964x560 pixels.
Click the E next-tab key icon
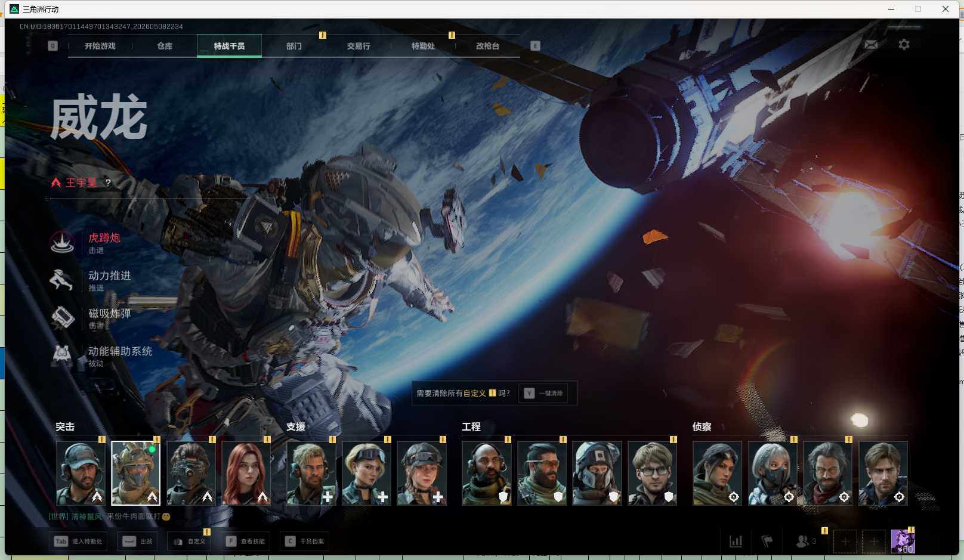(535, 46)
